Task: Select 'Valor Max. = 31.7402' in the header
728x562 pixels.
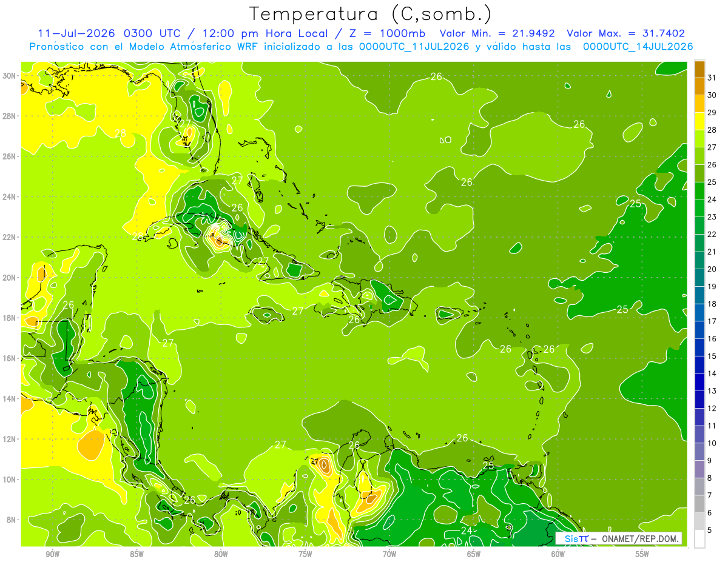Action: click(x=626, y=33)
